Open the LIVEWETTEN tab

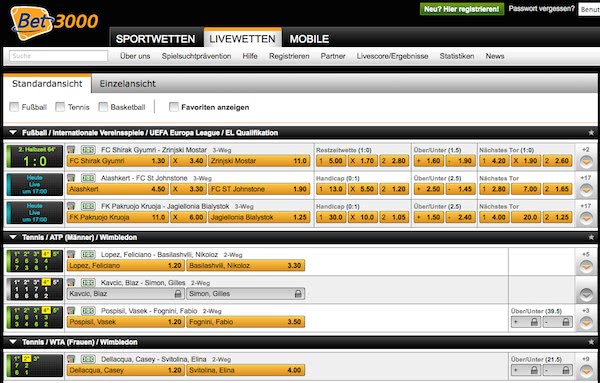pyautogui.click(x=243, y=38)
